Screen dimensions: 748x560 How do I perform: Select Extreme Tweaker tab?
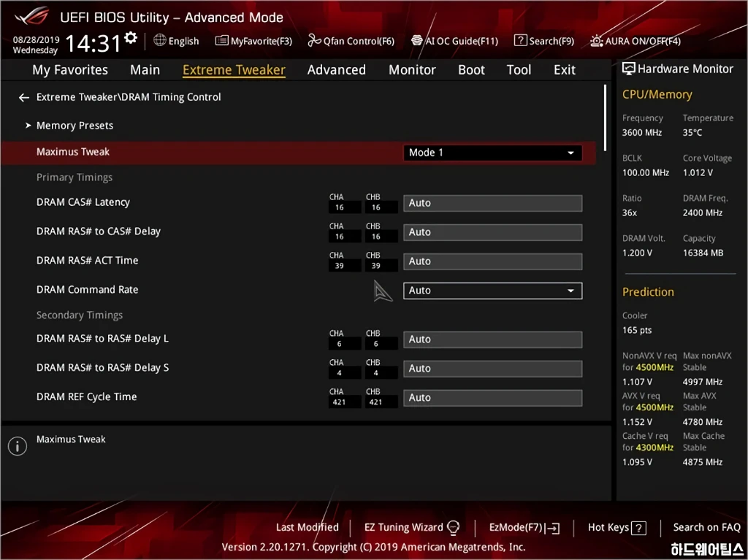click(x=234, y=69)
